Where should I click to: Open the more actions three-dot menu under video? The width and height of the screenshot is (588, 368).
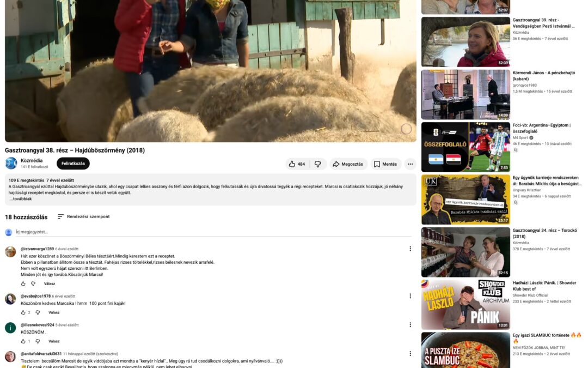[411, 164]
